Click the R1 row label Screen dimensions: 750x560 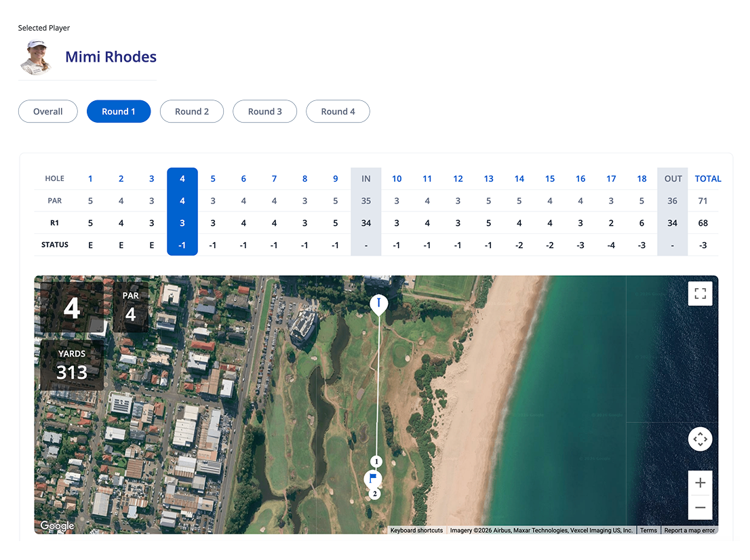click(x=54, y=223)
